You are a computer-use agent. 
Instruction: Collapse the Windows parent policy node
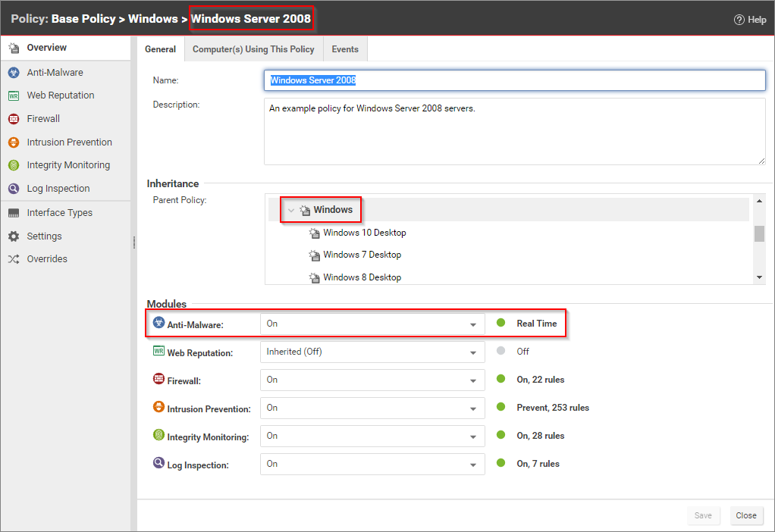(291, 210)
